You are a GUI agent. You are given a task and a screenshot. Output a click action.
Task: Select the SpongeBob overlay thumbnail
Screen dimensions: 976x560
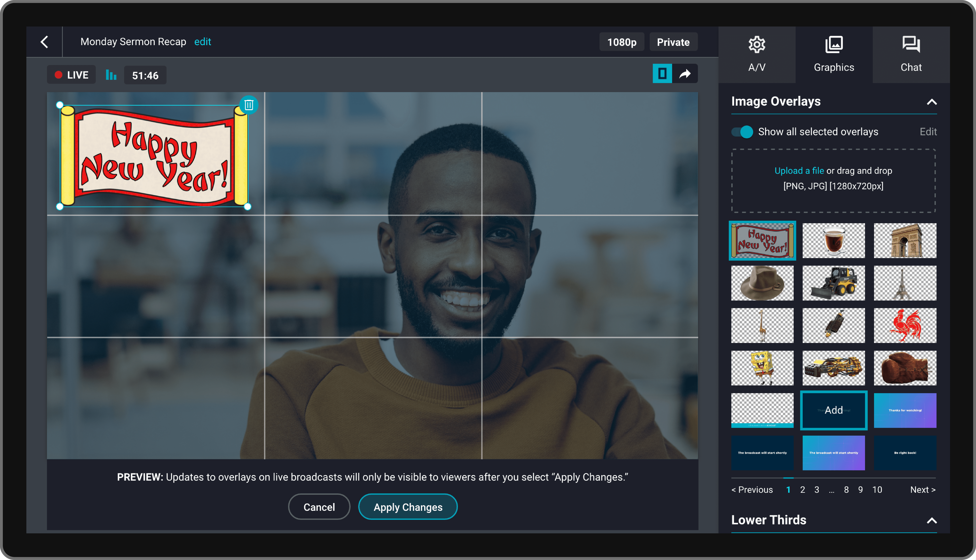click(762, 368)
